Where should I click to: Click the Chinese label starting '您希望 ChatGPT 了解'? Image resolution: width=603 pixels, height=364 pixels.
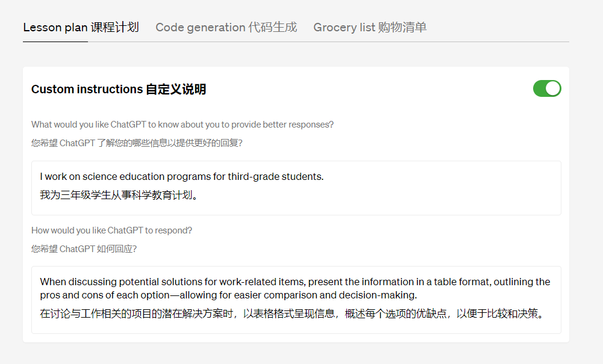137,143
